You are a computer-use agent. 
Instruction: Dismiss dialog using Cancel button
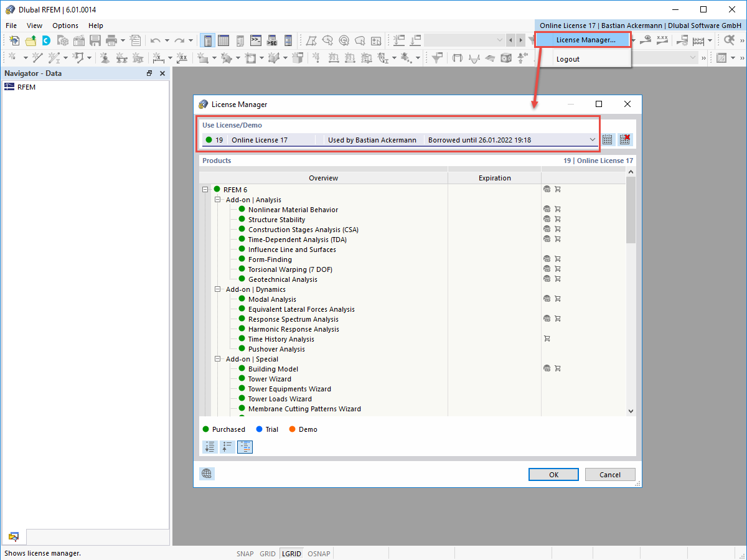pyautogui.click(x=609, y=474)
